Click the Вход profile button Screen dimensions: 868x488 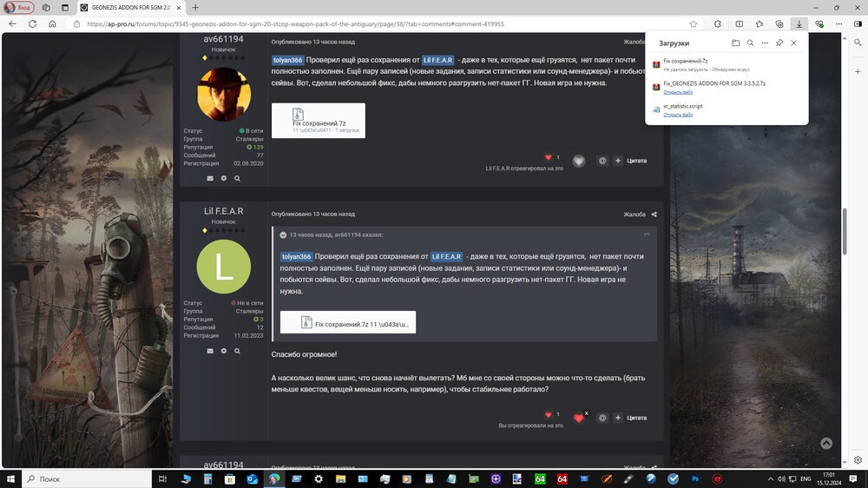pyautogui.click(x=19, y=8)
